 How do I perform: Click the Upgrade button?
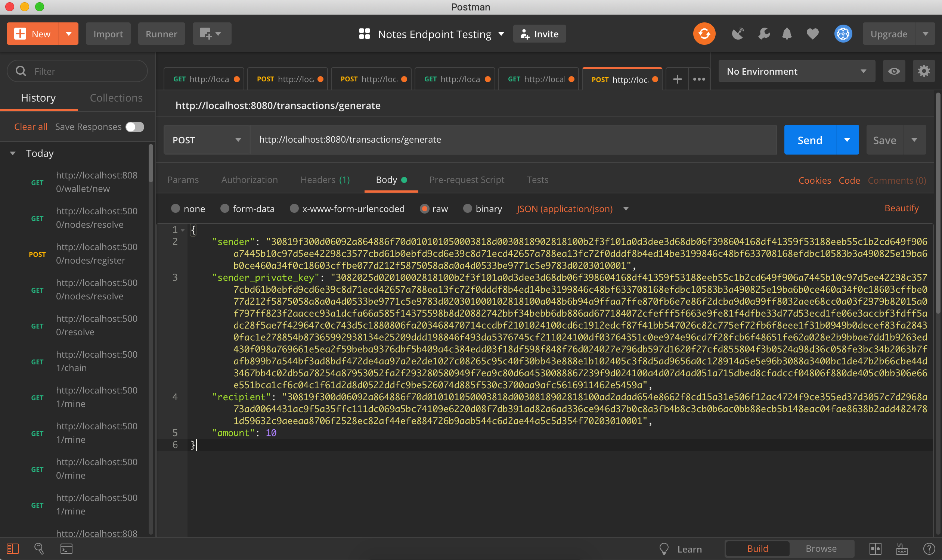tap(889, 34)
